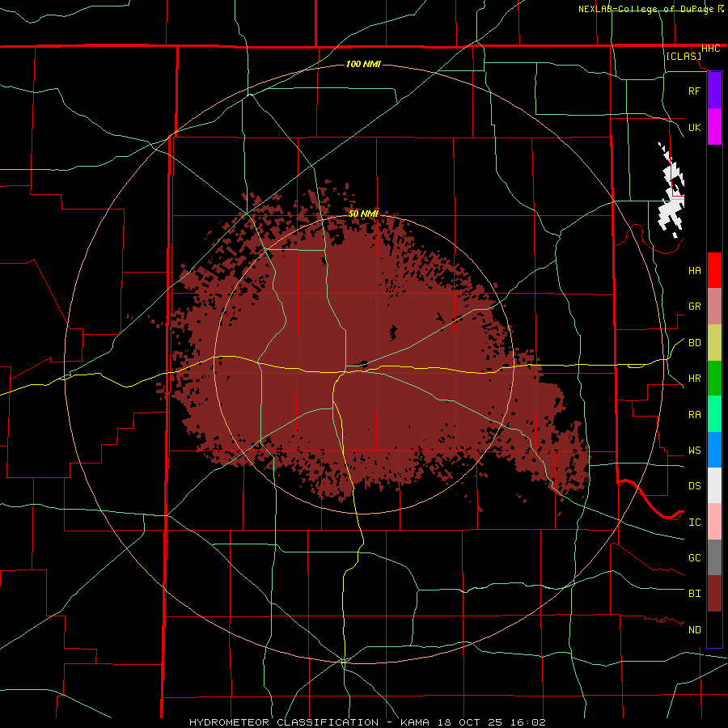The image size is (728, 728).
Task: Click the BD legend label
Action: tap(694, 343)
